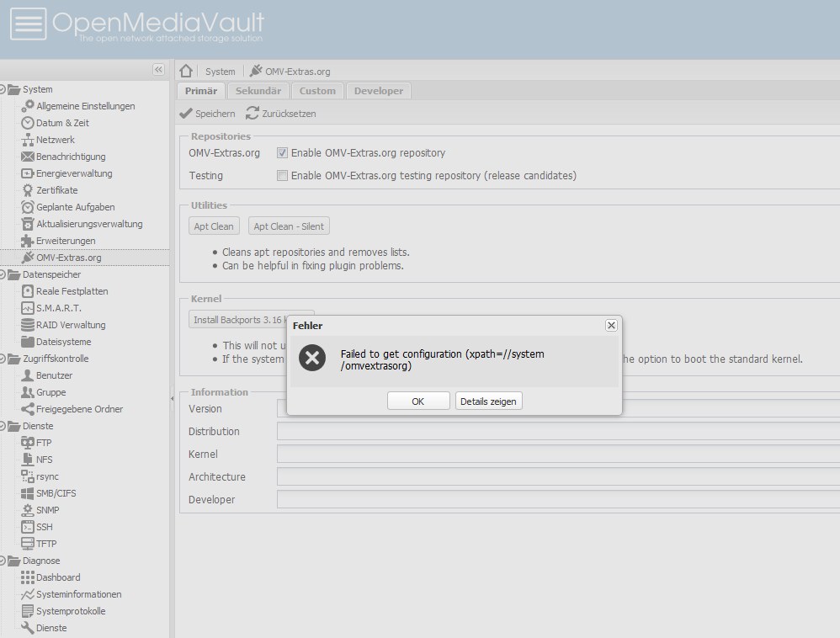
Task: Confirm the Fehler dialog with OK
Action: point(418,401)
